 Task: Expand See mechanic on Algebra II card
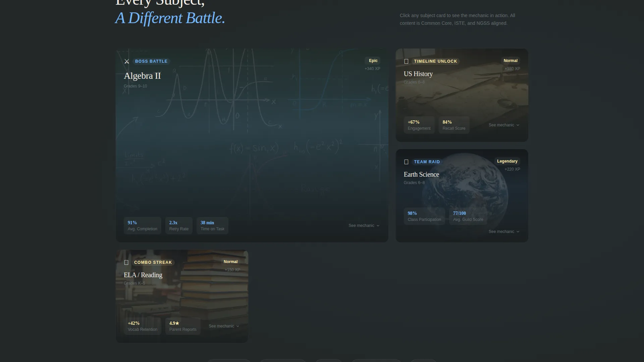(364, 226)
